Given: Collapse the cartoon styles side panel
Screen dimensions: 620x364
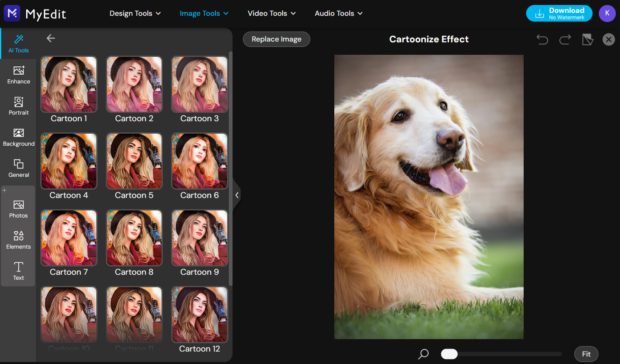Looking at the screenshot, I should tap(237, 195).
